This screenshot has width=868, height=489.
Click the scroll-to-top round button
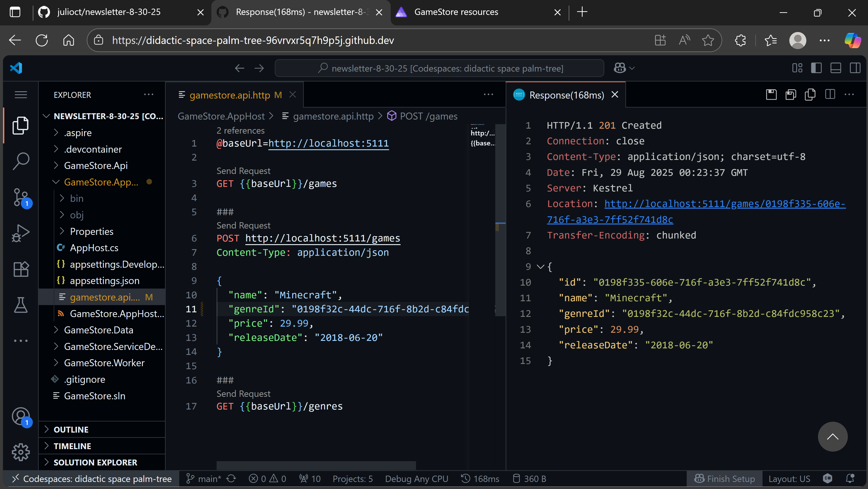[x=833, y=437]
